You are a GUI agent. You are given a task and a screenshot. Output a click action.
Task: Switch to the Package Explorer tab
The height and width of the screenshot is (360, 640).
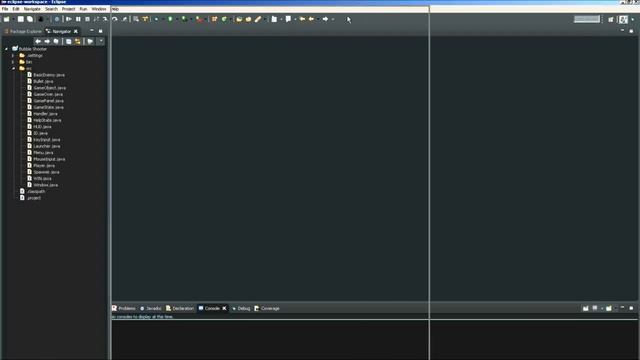click(23, 31)
